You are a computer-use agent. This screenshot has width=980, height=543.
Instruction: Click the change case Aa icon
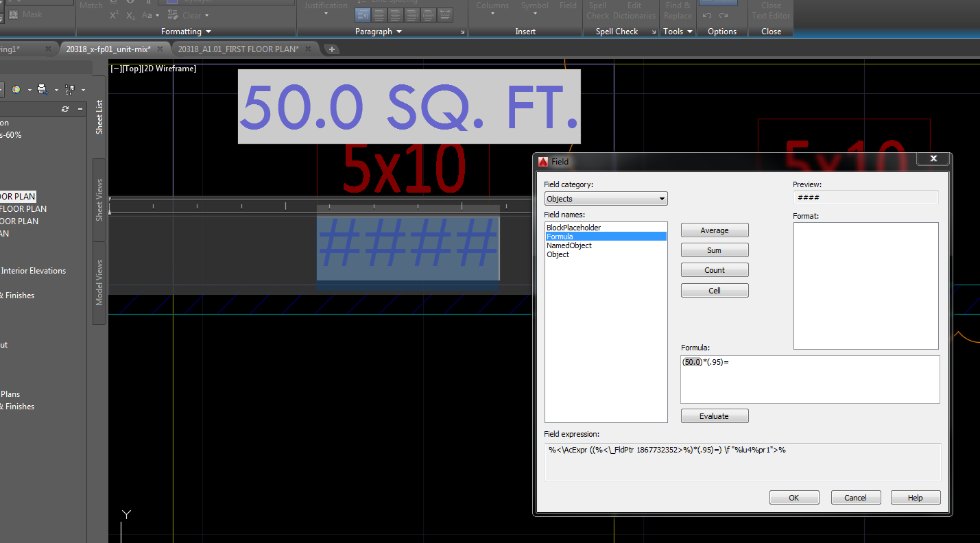[145, 16]
